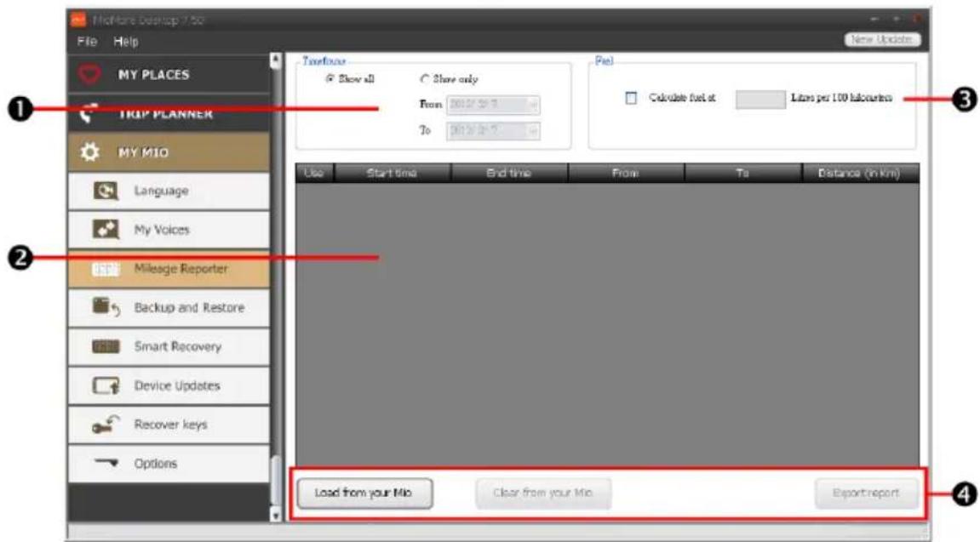980x542 pixels.
Task: Click the End time column header
Action: [509, 173]
